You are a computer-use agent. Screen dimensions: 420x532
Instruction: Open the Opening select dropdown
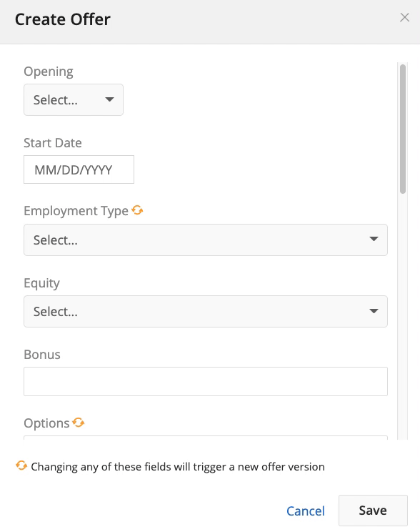point(74,100)
